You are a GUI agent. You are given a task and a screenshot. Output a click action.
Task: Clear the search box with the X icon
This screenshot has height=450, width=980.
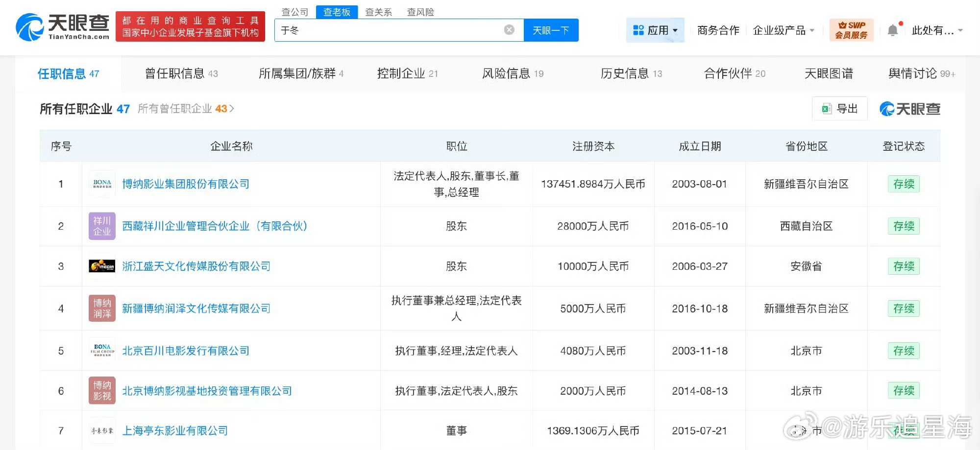click(510, 30)
